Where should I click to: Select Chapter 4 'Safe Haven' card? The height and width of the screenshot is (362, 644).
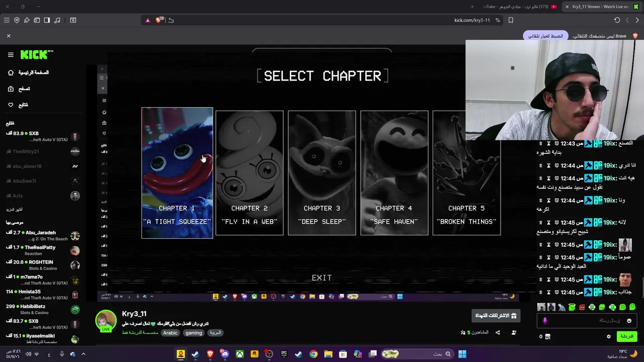click(x=394, y=173)
